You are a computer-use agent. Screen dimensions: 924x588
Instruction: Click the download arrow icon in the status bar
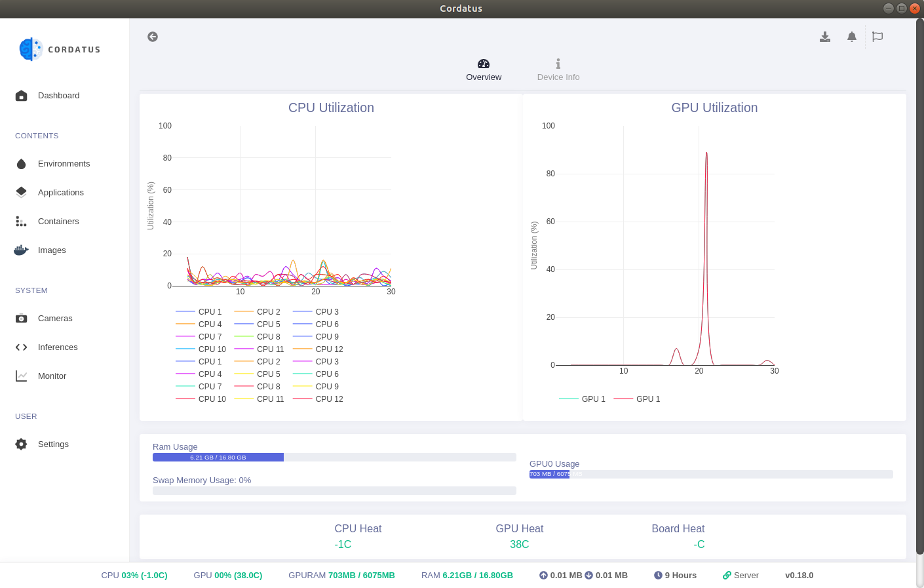click(588, 576)
